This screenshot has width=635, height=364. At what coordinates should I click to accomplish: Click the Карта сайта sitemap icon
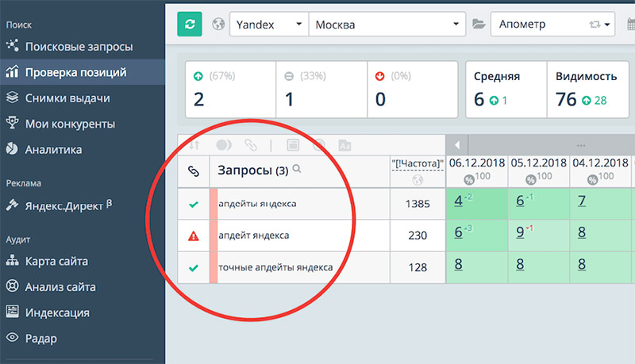12,260
